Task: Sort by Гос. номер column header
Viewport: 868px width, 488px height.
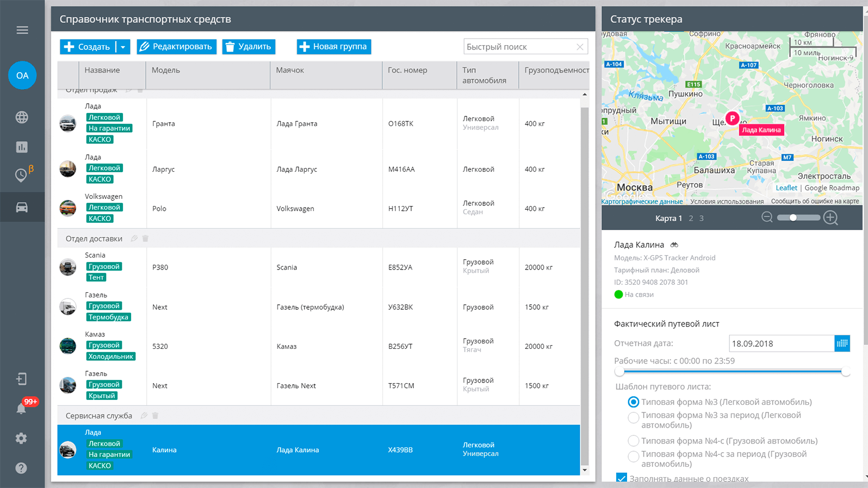Action: click(x=419, y=75)
